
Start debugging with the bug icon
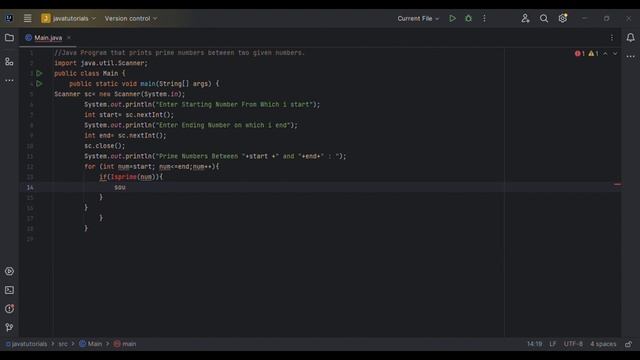469,18
